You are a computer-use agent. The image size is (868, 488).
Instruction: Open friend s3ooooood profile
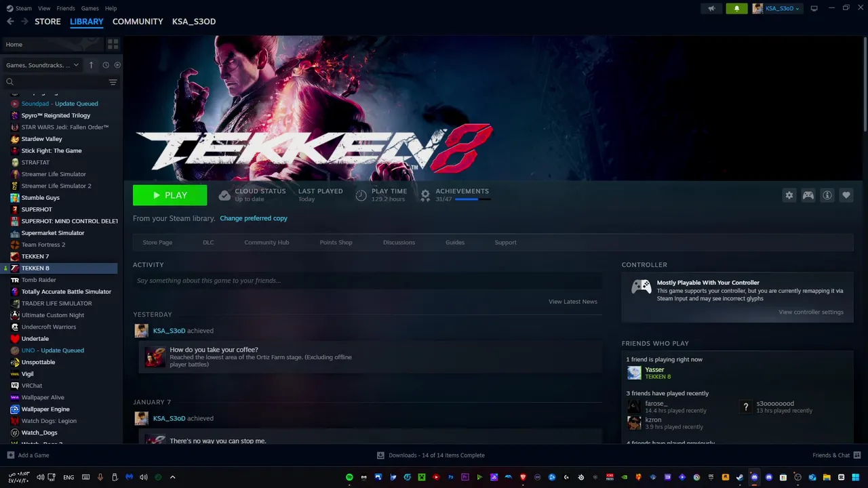pyautogui.click(x=776, y=407)
